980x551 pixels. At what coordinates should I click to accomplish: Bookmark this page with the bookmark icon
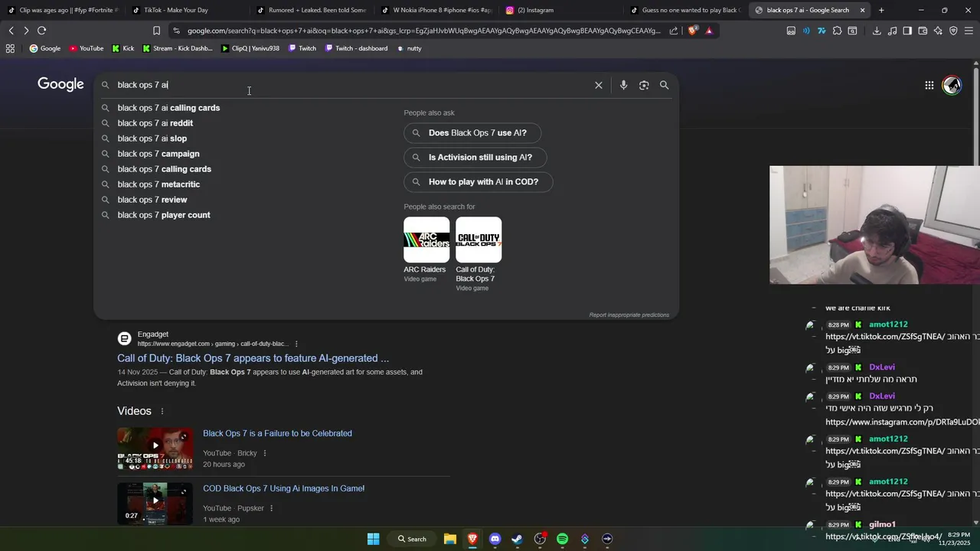point(156,31)
